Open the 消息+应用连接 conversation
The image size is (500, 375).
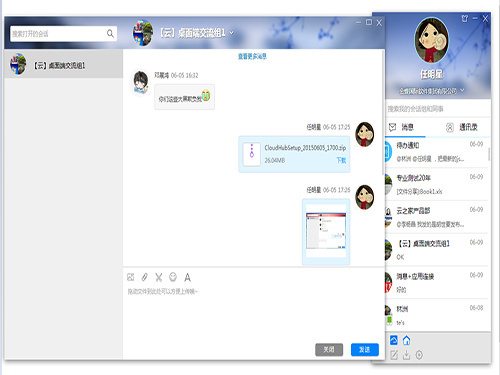437,282
